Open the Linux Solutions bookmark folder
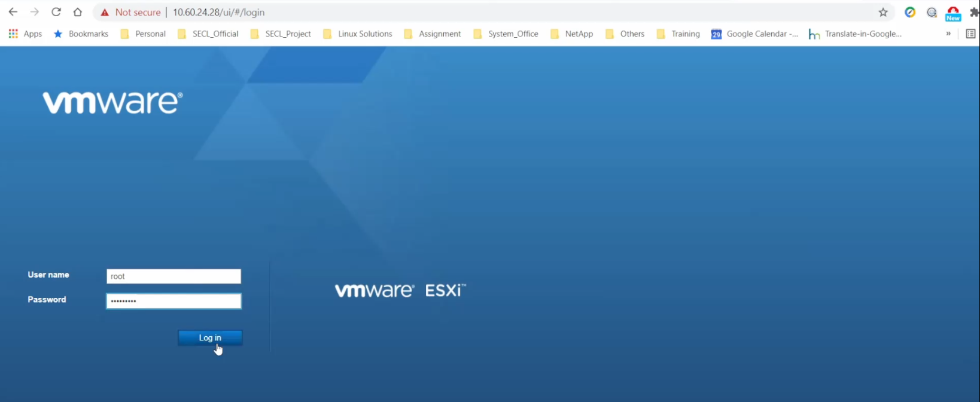The height and width of the screenshot is (402, 980). pyautogui.click(x=358, y=34)
